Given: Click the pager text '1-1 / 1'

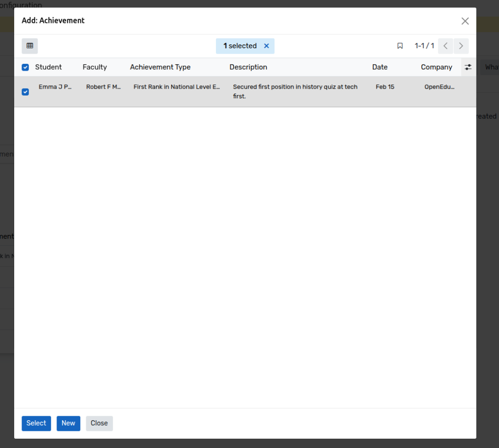Looking at the screenshot, I should 424,46.
